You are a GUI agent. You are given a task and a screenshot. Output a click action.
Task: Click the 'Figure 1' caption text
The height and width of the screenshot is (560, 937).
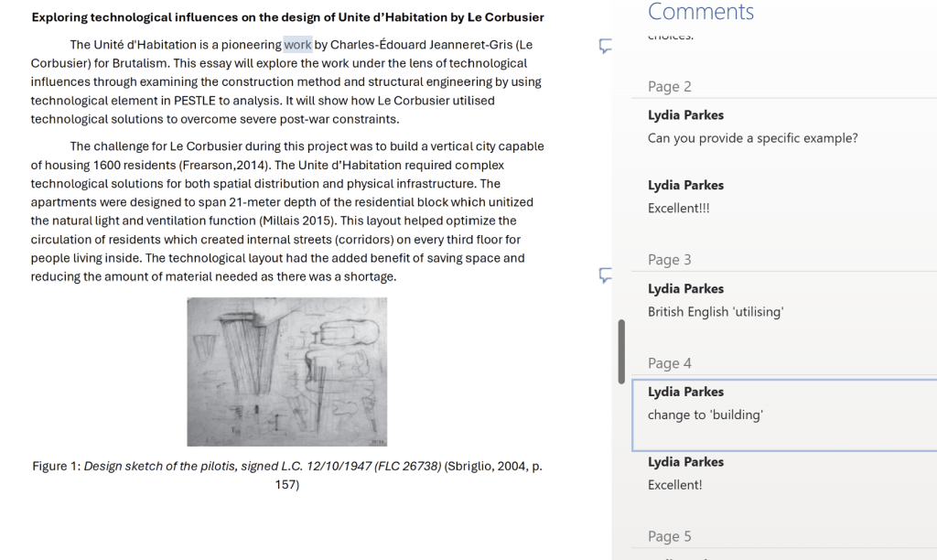tap(287, 475)
